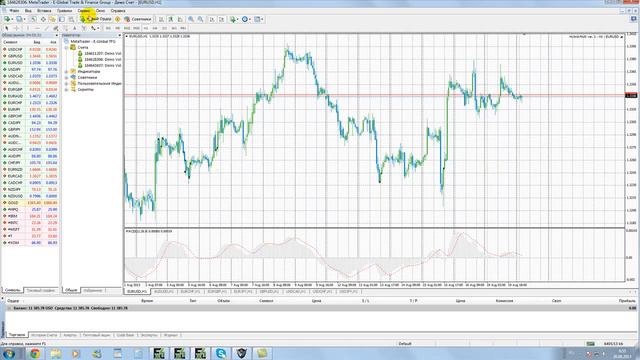Open Windows Start button
Image resolution: width=640 pixels, height=360 pixels.
[x=9, y=353]
